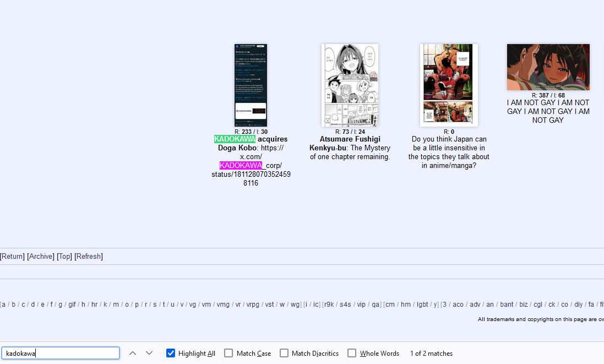Click the '1 of 2 matches' status

point(431,353)
